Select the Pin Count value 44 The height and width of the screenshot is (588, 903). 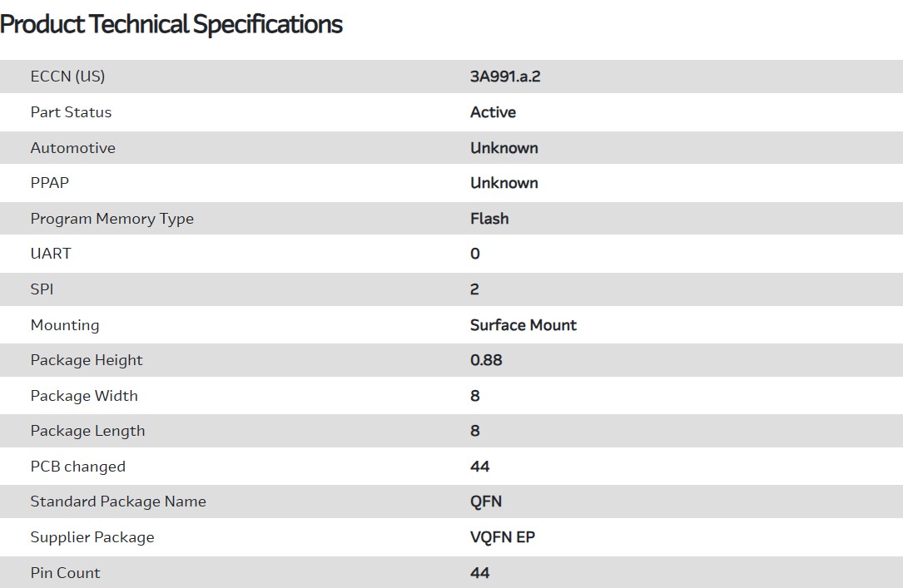click(479, 573)
